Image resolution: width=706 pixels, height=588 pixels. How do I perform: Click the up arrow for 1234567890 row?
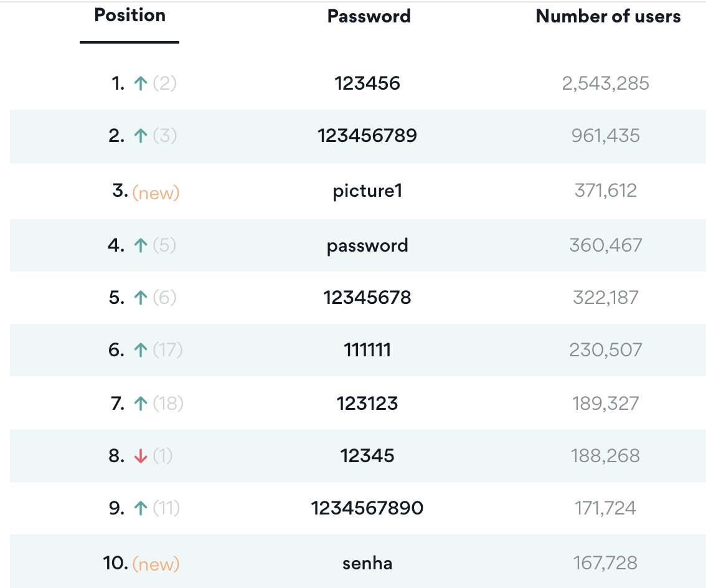[141, 508]
